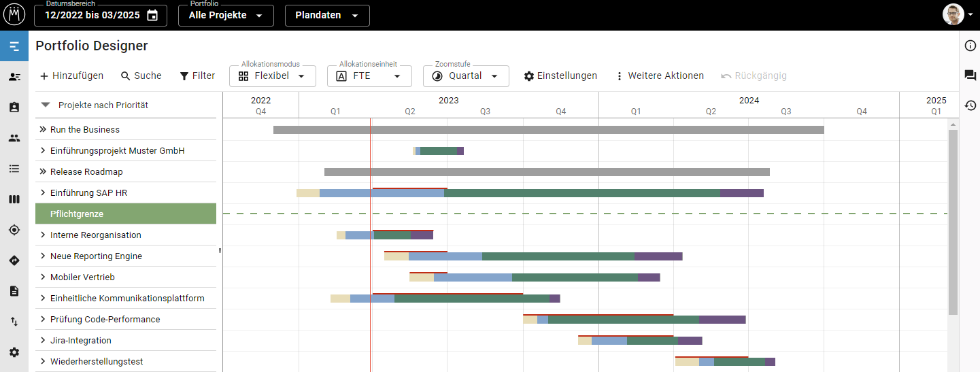This screenshot has width=980, height=372.
Task: Open the Allokationseinheit FTE dropdown
Action: (369, 76)
